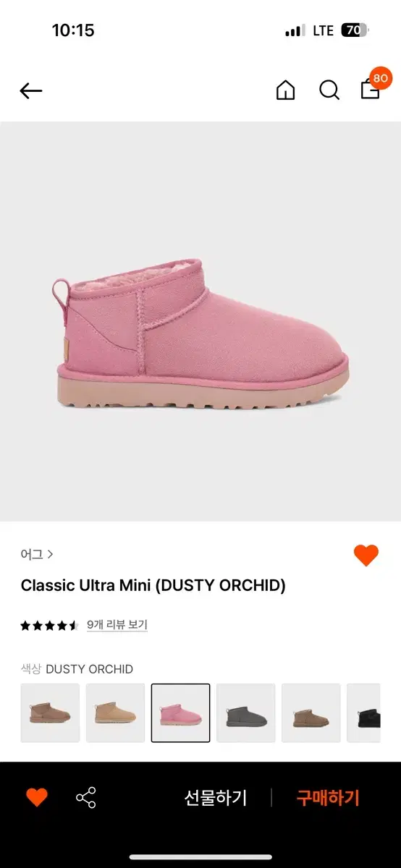Tap the share icon in bottom bar
The image size is (401, 868).
point(86,798)
